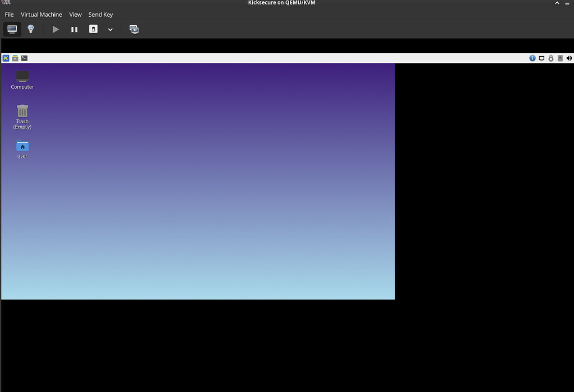Expand the shutdown options dropdown arrow
This screenshot has height=392, width=574.
110,30
